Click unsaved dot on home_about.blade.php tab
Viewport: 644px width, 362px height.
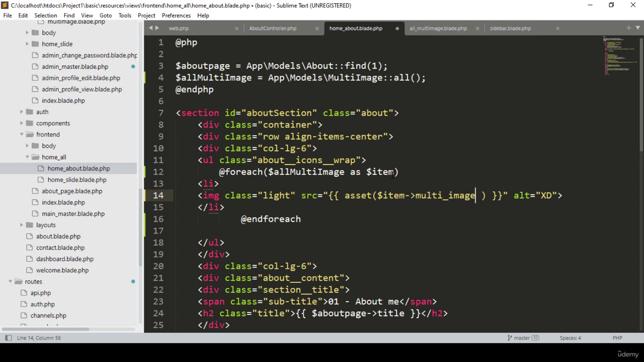tap(397, 28)
